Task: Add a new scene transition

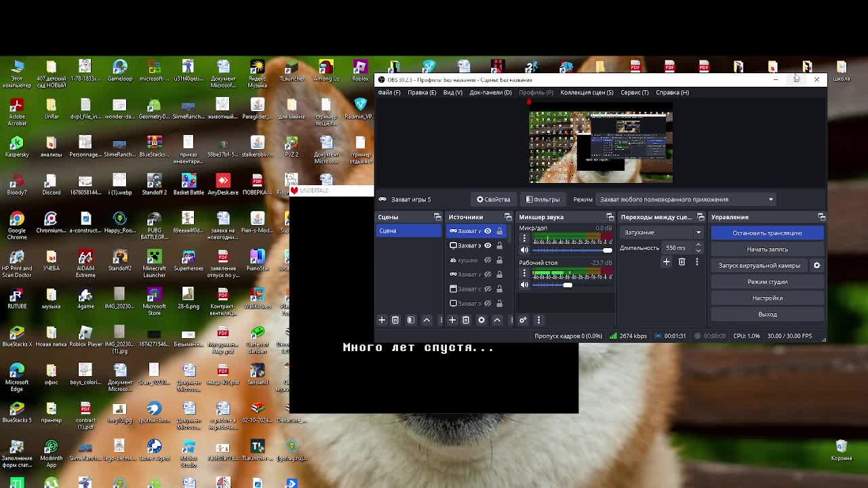Action: [x=666, y=262]
